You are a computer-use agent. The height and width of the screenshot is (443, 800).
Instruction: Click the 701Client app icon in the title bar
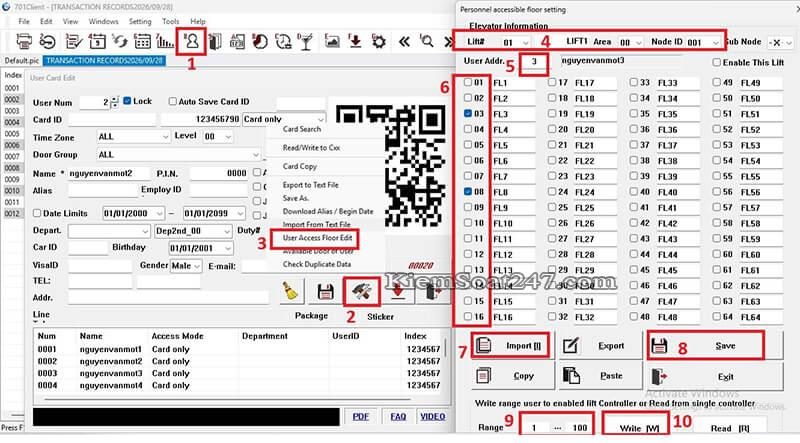coord(6,7)
